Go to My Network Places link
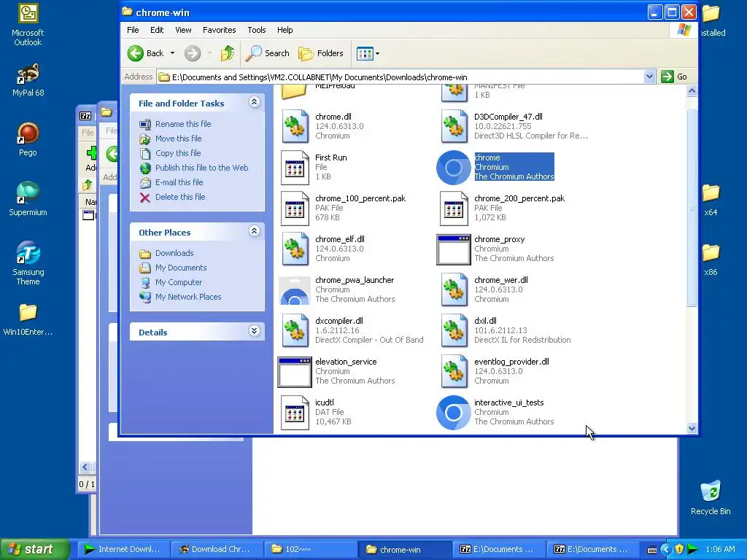Image resolution: width=747 pixels, height=560 pixels. point(188,297)
